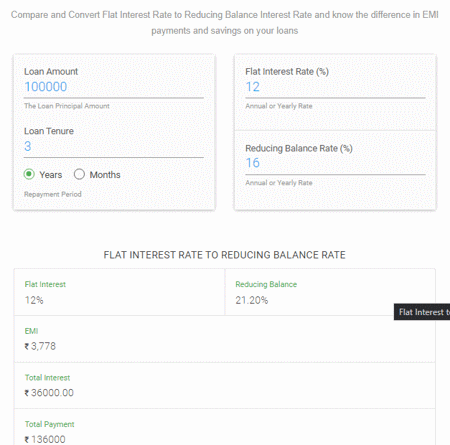Image resolution: width=450 pixels, height=445 pixels.
Task: Click the Flat Interest Rate to Reducing Balance heading
Action: [x=224, y=255]
